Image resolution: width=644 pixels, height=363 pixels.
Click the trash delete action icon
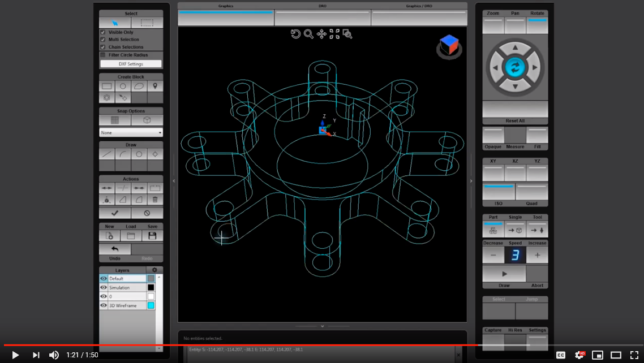[x=155, y=200]
